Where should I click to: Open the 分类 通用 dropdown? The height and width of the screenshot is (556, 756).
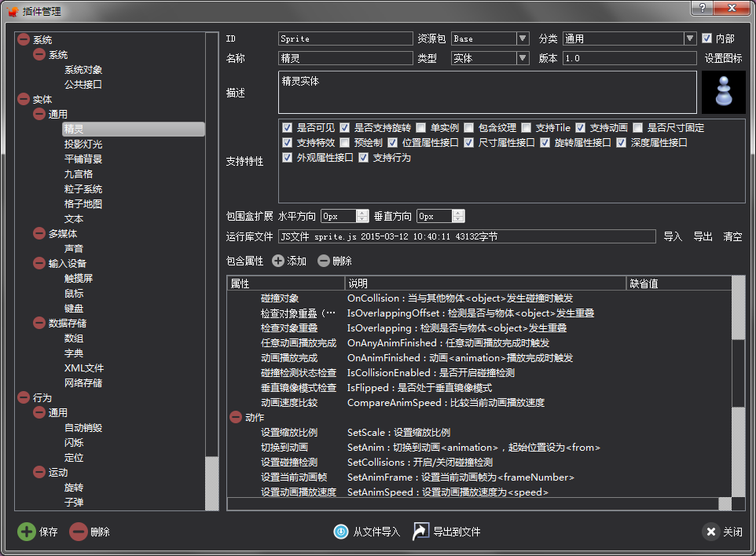click(690, 38)
